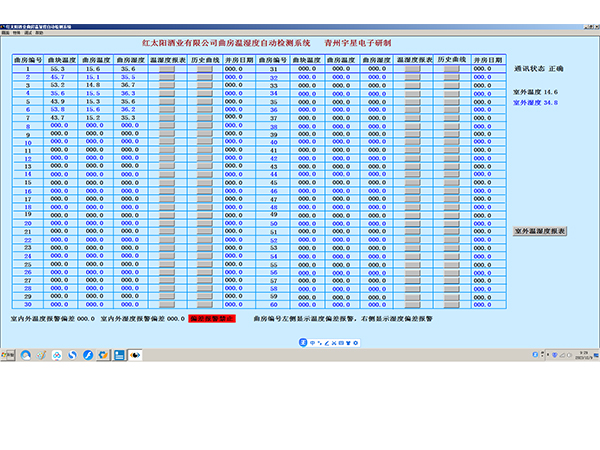The image size is (600, 450).
Task: Show 历史曲线 for room 60
Action: tap(452, 304)
